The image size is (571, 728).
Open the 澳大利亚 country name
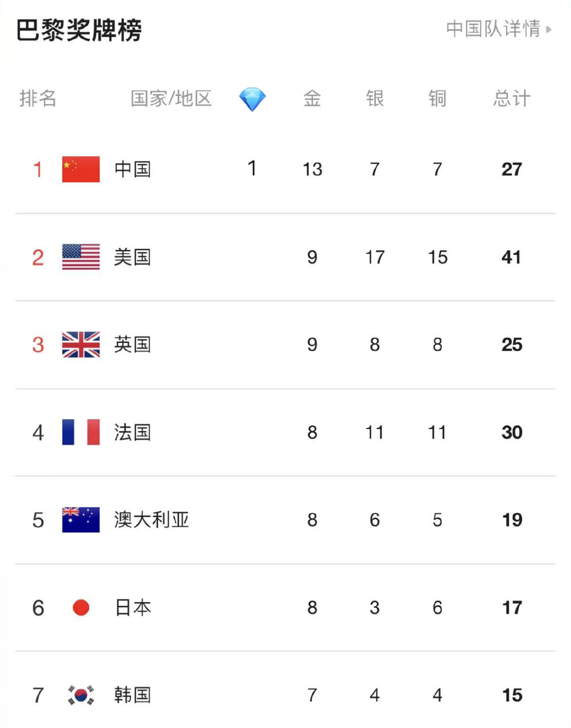[x=152, y=520]
